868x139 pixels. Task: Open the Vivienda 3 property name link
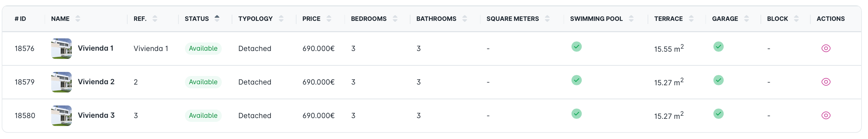pyautogui.click(x=96, y=115)
